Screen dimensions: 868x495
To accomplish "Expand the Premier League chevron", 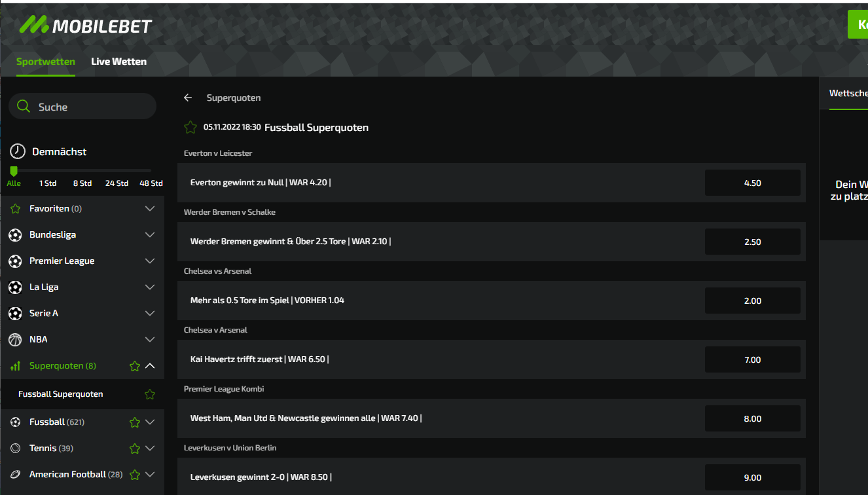I will tap(150, 261).
